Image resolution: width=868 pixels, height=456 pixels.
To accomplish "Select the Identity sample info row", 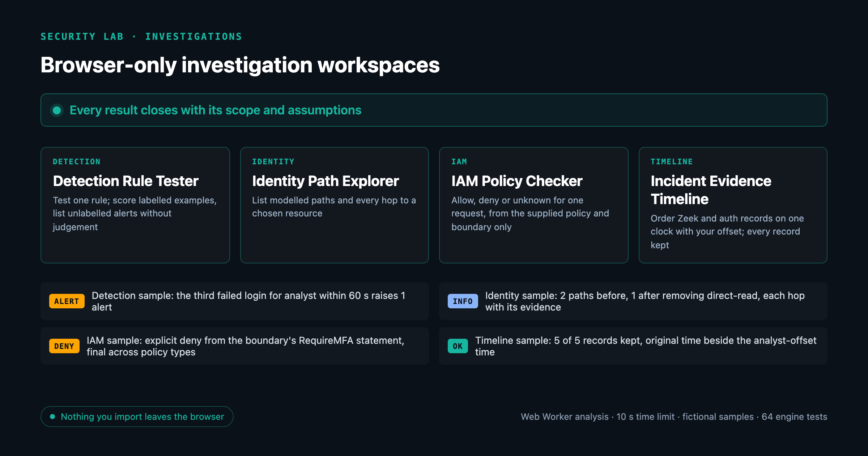I will click(x=633, y=301).
